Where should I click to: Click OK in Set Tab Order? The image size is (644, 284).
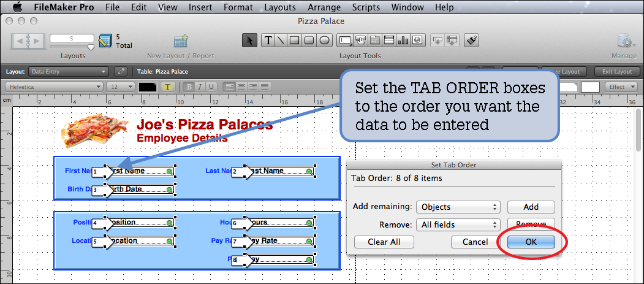point(531,242)
